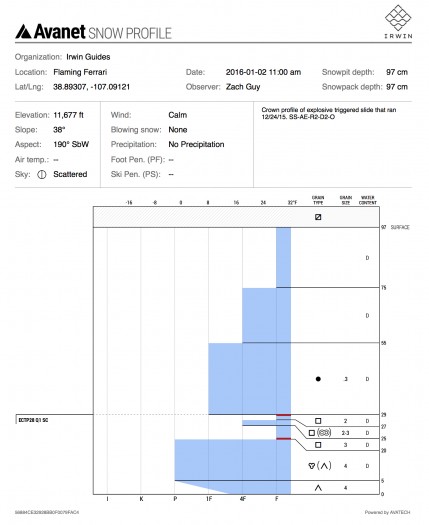Select the Snowpack depth value 97 cm
429x525 pixels.
click(397, 87)
